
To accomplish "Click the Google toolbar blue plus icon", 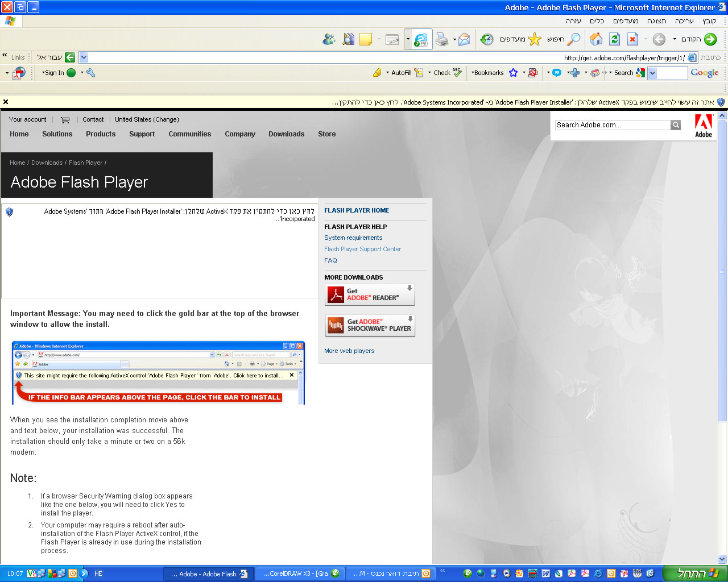I will click(575, 73).
